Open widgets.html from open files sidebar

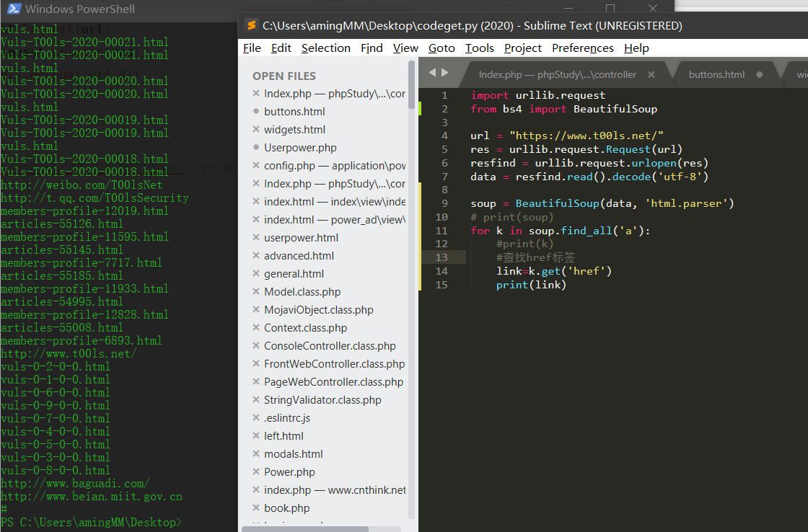tap(294, 129)
